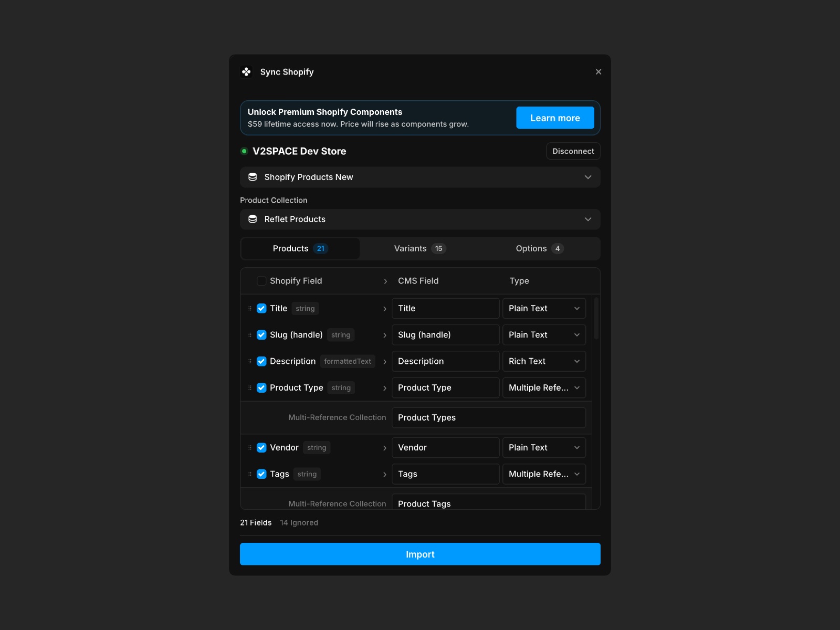Edit the Vendor CMS field input

click(x=445, y=448)
